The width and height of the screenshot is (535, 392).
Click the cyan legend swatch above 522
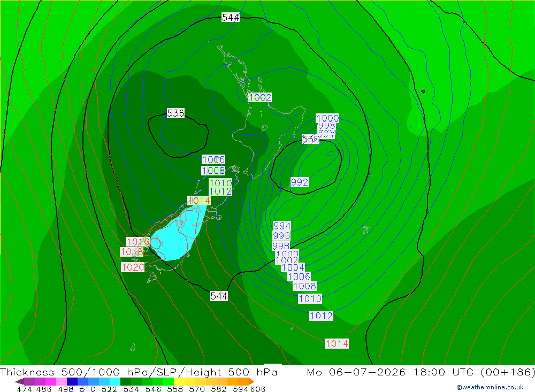click(x=115, y=381)
